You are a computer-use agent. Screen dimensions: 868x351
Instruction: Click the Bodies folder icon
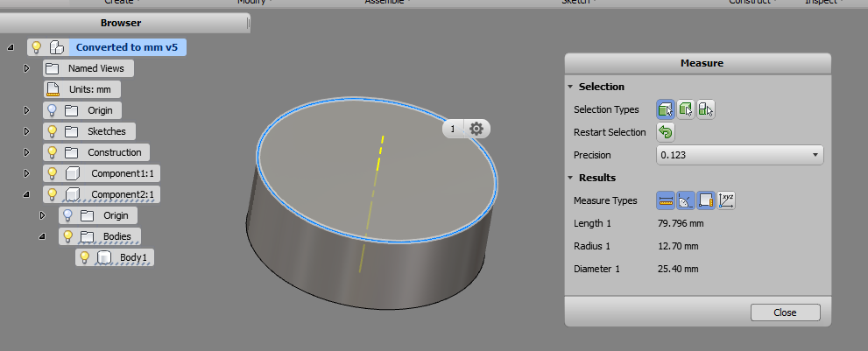(x=87, y=236)
